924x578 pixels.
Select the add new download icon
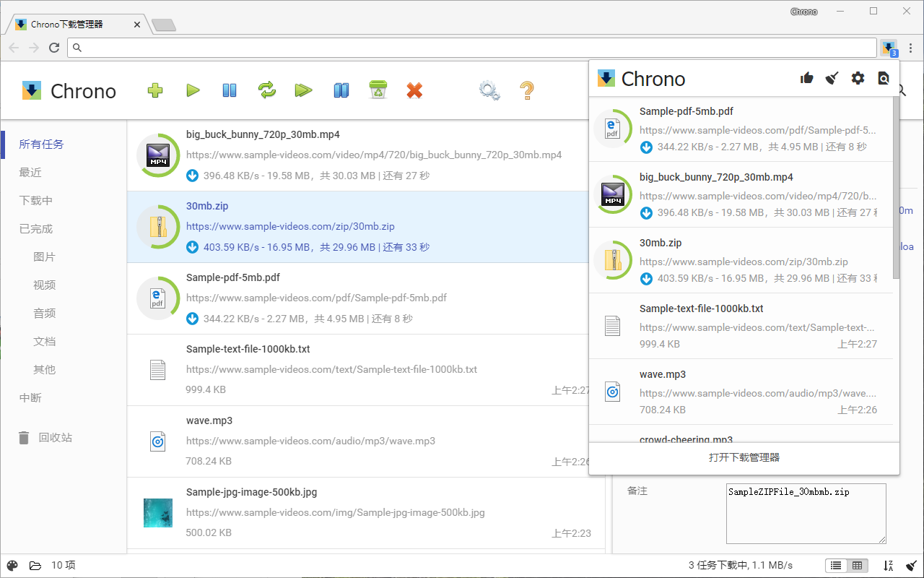[154, 90]
